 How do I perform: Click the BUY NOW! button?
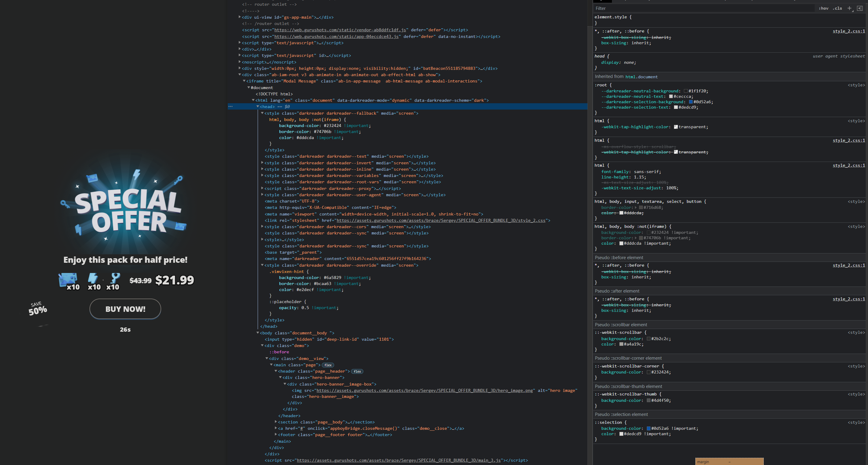pos(125,309)
